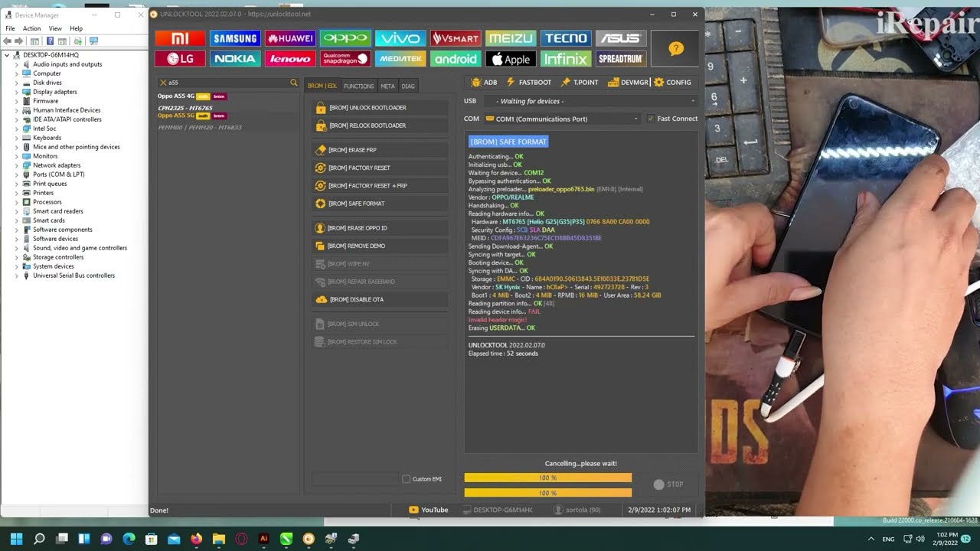Image resolution: width=980 pixels, height=551 pixels.
Task: Select the Lenovo brand logo
Action: (290, 59)
